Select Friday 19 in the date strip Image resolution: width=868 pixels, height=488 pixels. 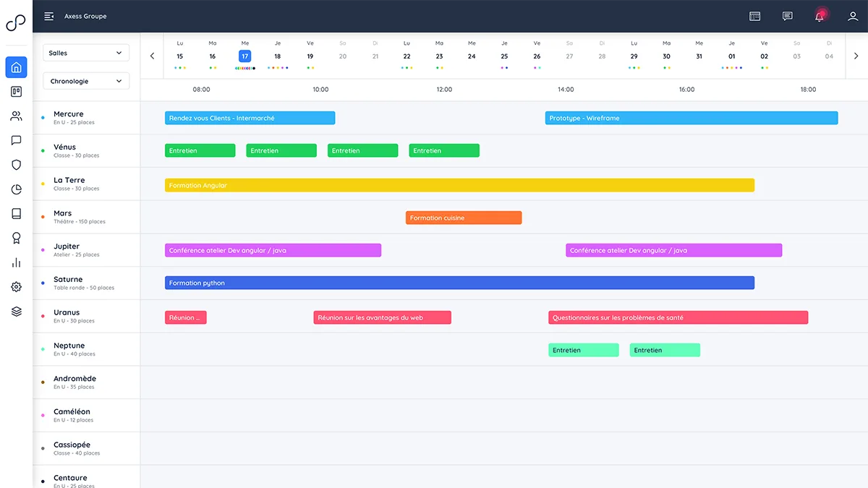pos(310,55)
